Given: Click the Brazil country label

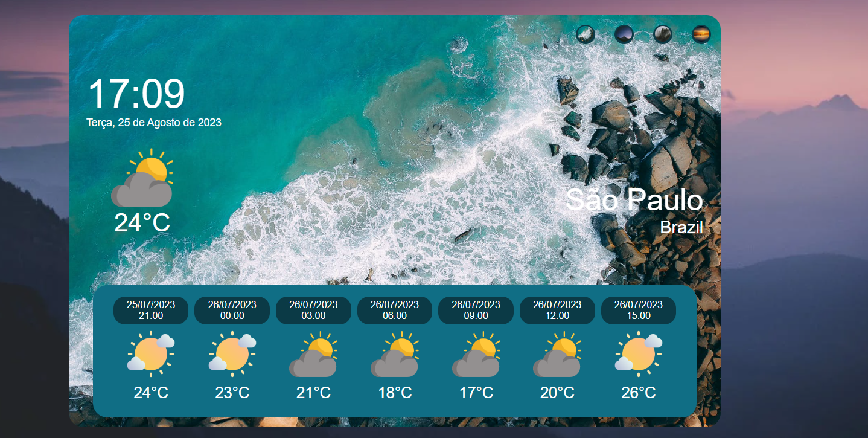Looking at the screenshot, I should pos(683,228).
